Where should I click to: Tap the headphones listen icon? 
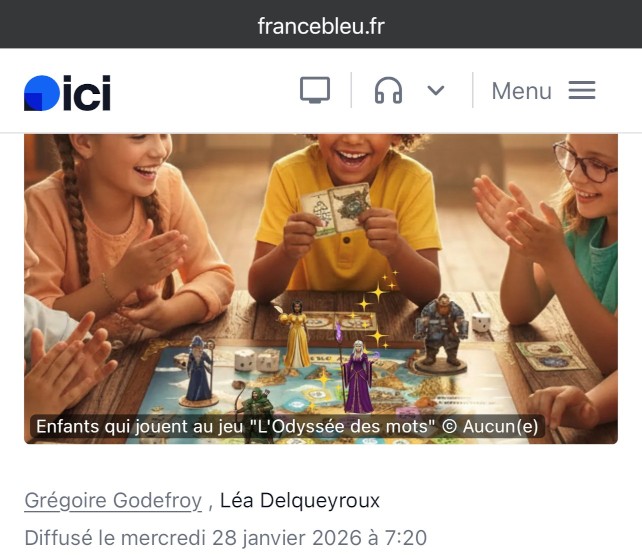[x=388, y=90]
